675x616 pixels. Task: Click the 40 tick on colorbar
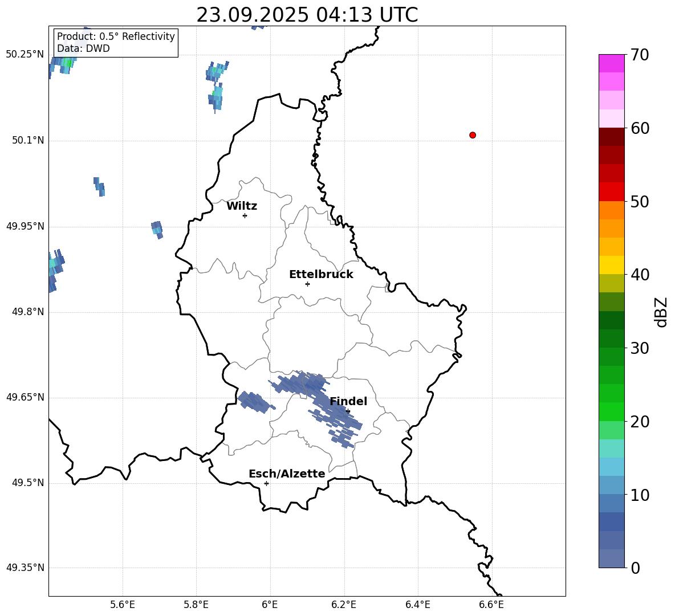640,275
